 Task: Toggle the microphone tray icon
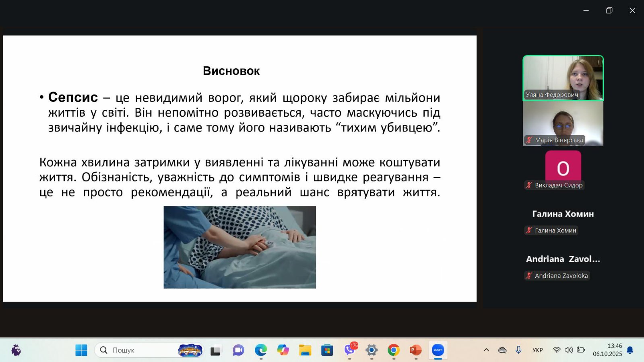[518, 350]
